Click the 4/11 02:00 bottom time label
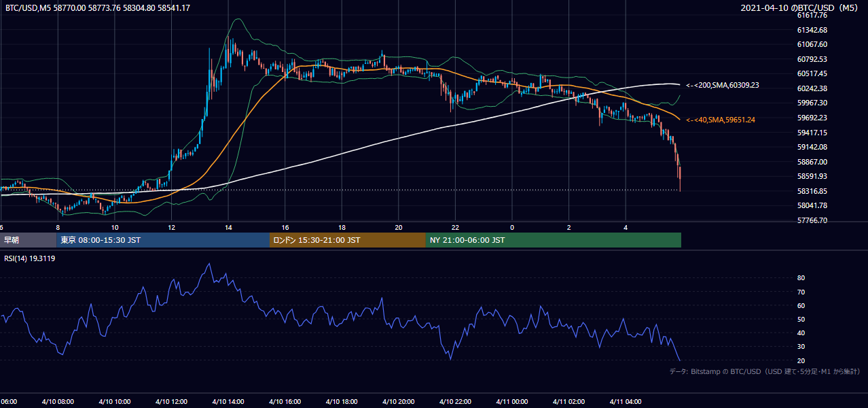 (x=569, y=402)
